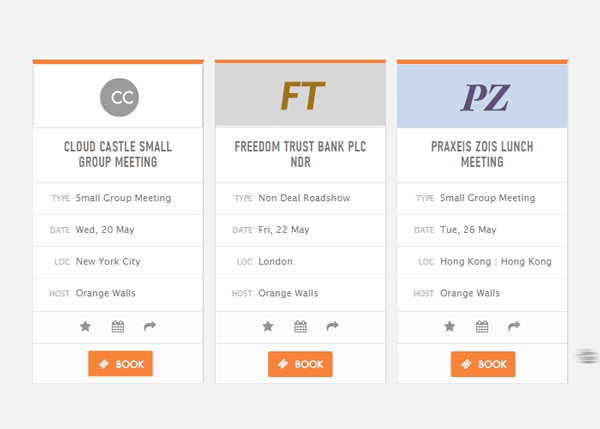Click the gold FT logo banner
The width and height of the screenshot is (600, 429).
point(300,95)
